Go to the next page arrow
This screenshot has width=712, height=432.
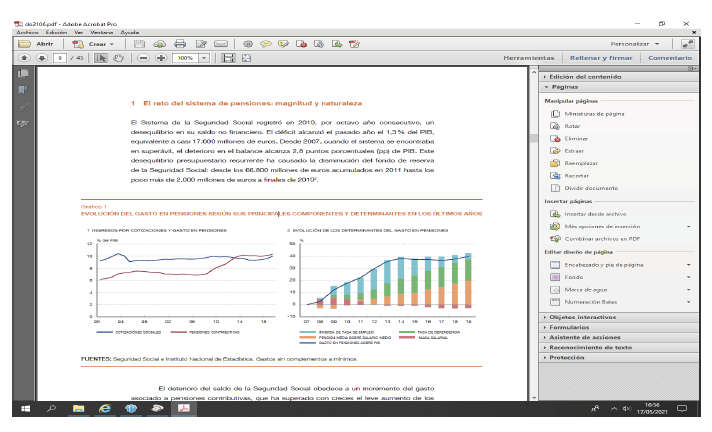coord(41,58)
